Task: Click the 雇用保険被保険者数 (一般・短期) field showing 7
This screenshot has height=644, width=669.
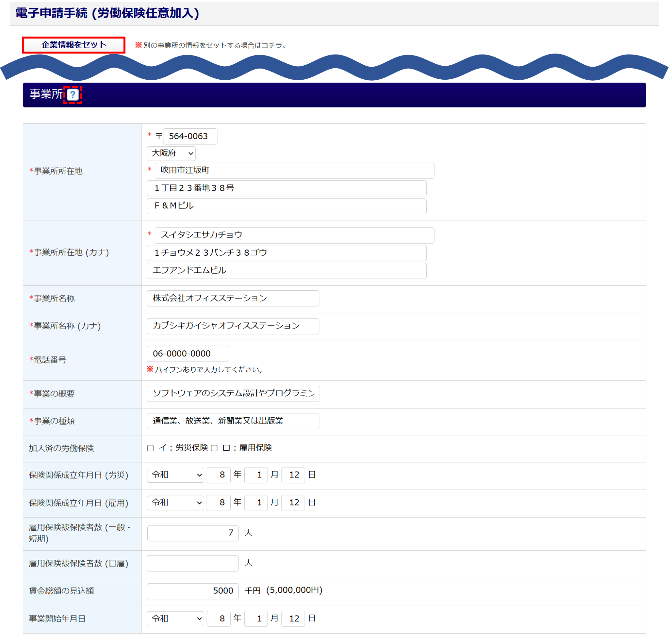Action: pos(192,533)
